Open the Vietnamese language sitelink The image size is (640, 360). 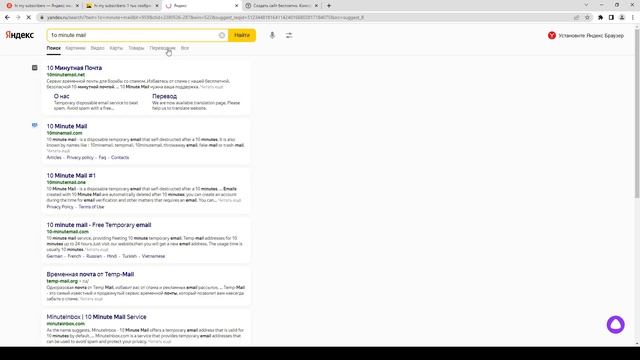coord(153,256)
